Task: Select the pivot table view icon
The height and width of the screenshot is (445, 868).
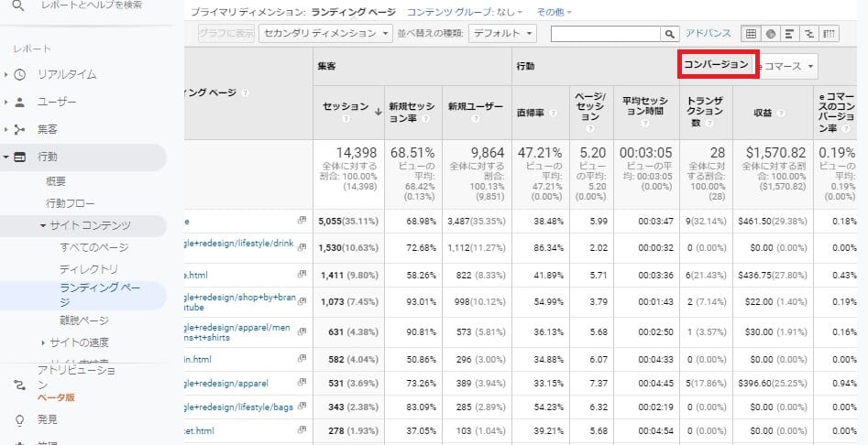Action: point(829,34)
